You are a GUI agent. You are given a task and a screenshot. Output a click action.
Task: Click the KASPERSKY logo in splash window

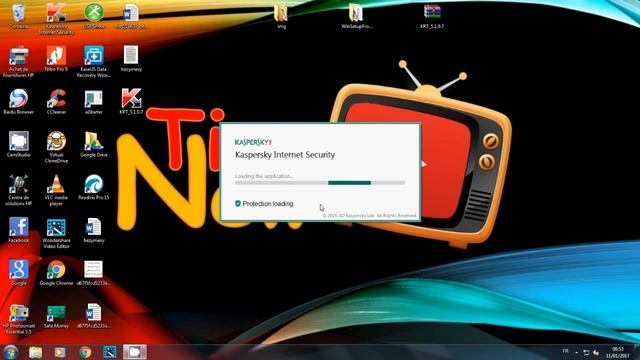(253, 142)
